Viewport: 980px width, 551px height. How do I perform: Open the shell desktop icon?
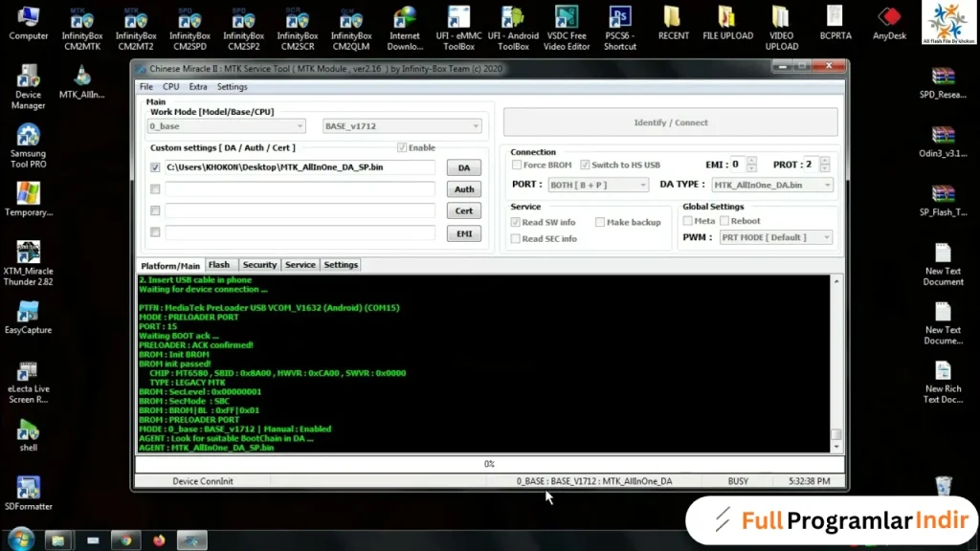28,435
